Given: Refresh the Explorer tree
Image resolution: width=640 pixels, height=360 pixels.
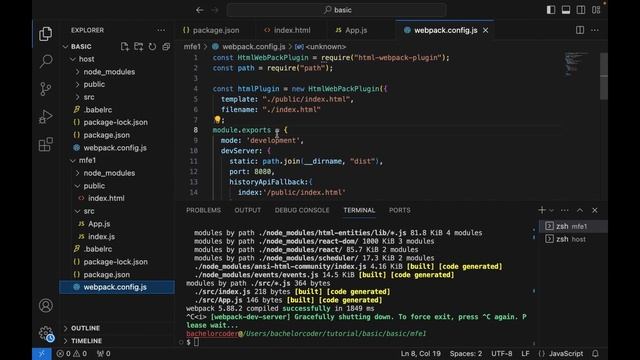Looking at the screenshot, I should click(152, 47).
